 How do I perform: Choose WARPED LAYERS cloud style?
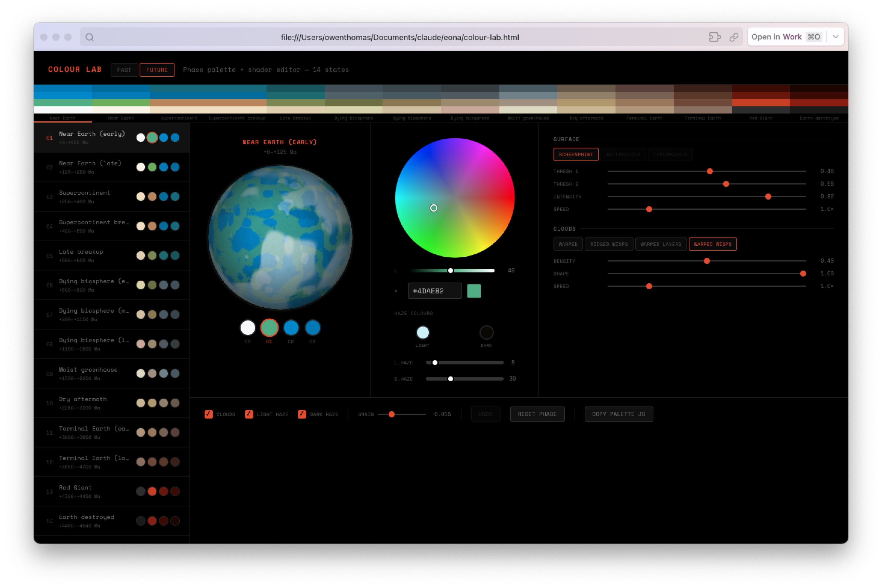(661, 244)
